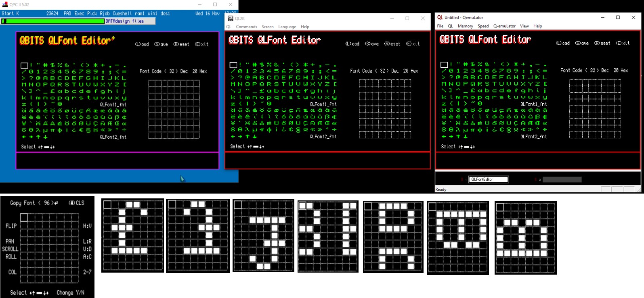The width and height of the screenshot is (644, 298).
Task: Click Start on QPC top bar
Action: tap(8, 14)
